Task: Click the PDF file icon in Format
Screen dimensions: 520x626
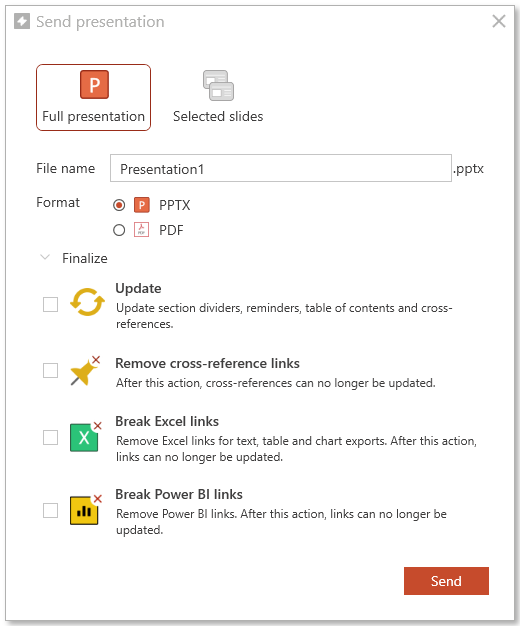Action: (x=141, y=230)
